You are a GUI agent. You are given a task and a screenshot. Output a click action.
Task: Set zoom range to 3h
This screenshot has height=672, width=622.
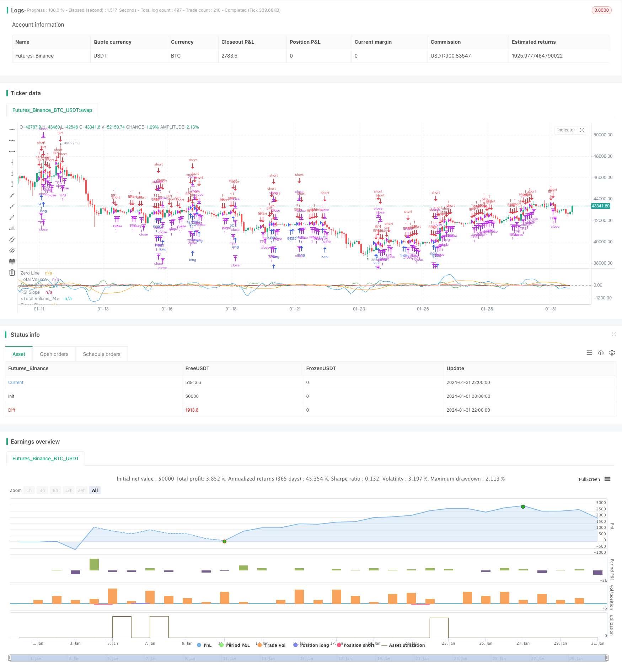42,490
